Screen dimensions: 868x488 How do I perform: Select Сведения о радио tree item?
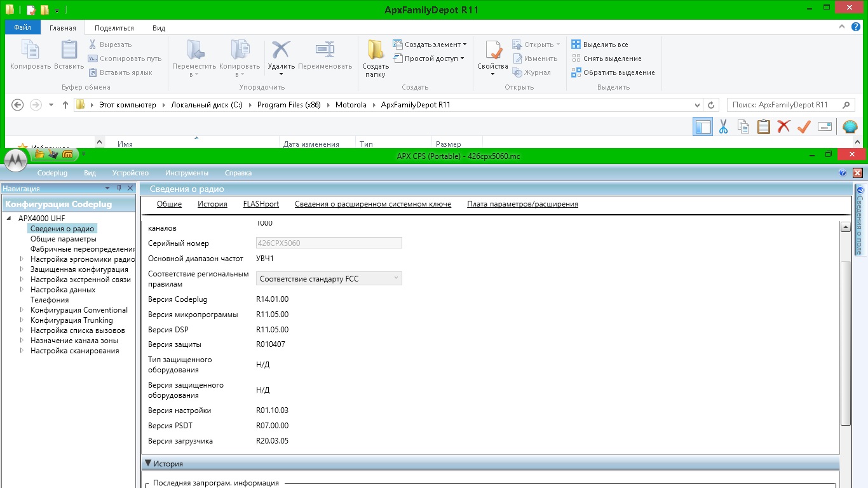coord(62,229)
